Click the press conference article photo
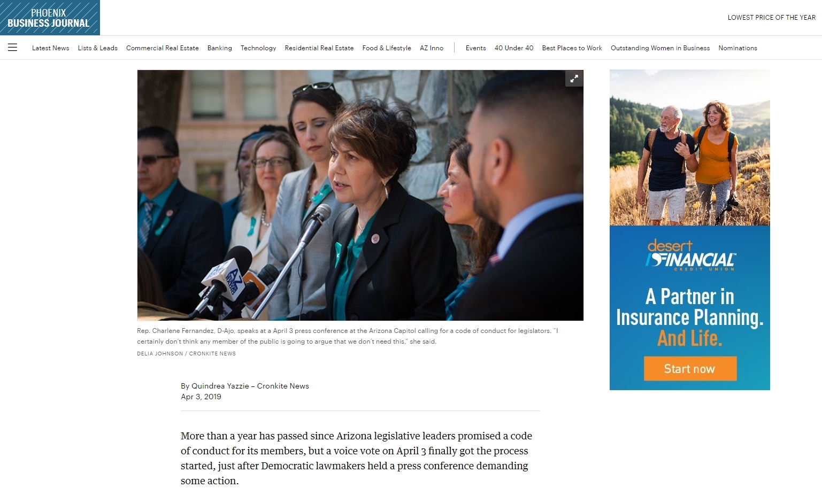Viewport: 822px width, 504px height. (x=360, y=195)
